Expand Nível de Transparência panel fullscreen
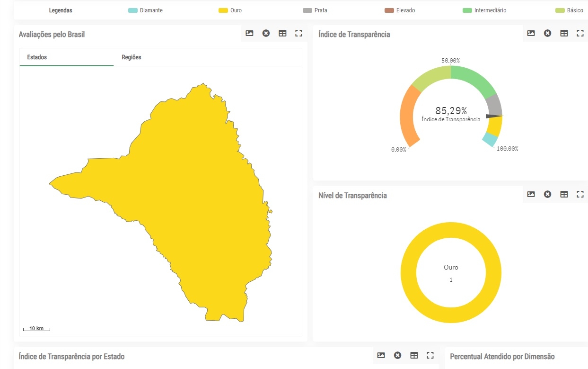Screen dimensions: 588x369 point(580,194)
